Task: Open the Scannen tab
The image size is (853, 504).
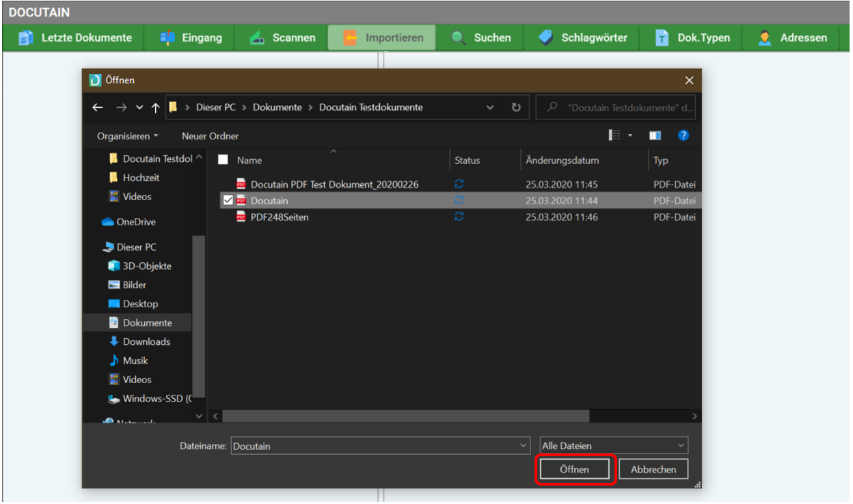Action: [x=282, y=38]
